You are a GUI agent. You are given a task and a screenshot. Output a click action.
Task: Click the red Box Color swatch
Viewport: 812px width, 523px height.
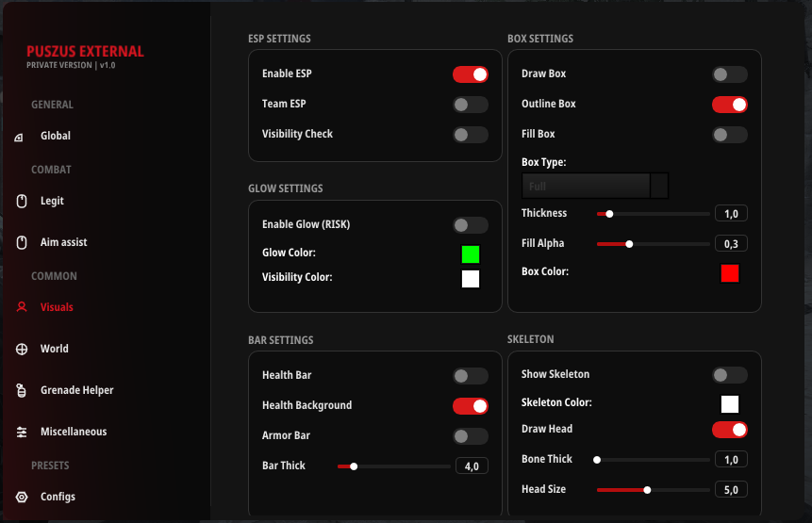point(729,273)
